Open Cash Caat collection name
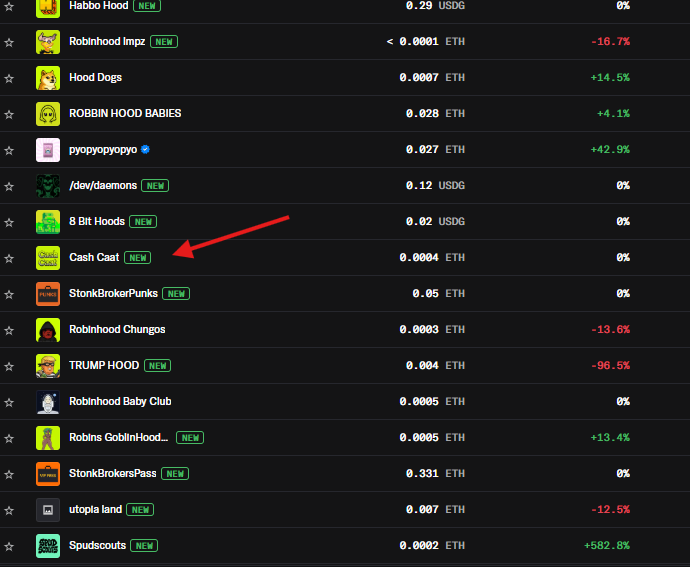Image resolution: width=690 pixels, height=567 pixels. tap(94, 258)
